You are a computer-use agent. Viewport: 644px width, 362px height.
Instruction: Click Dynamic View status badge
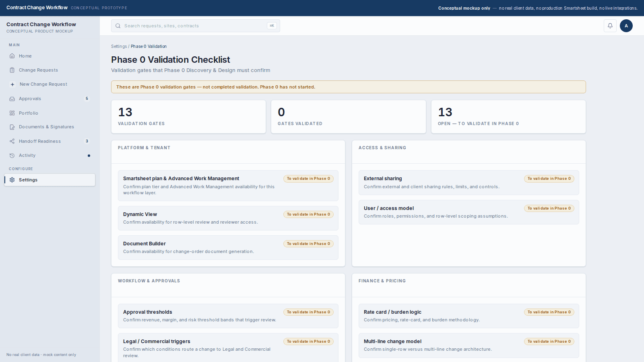tap(308, 214)
